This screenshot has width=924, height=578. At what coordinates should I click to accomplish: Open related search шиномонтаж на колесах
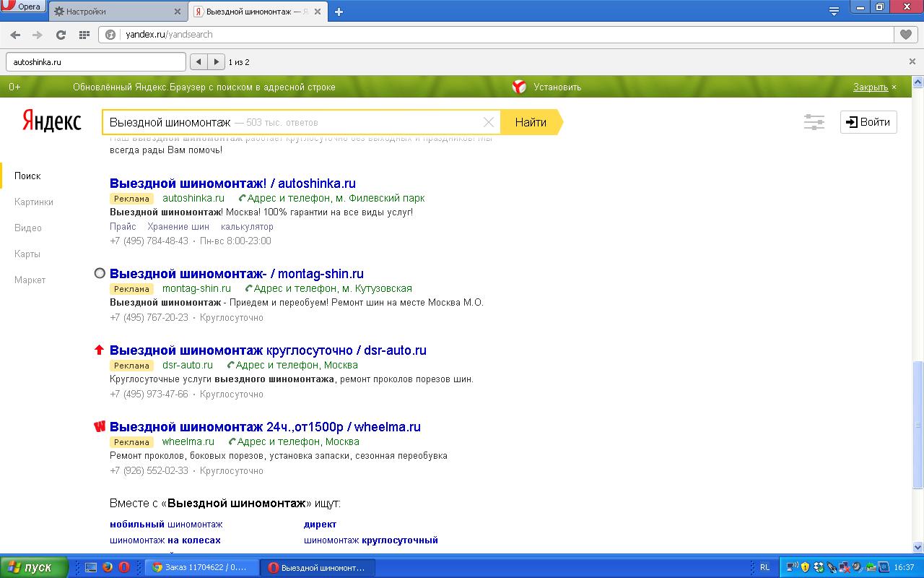point(165,540)
